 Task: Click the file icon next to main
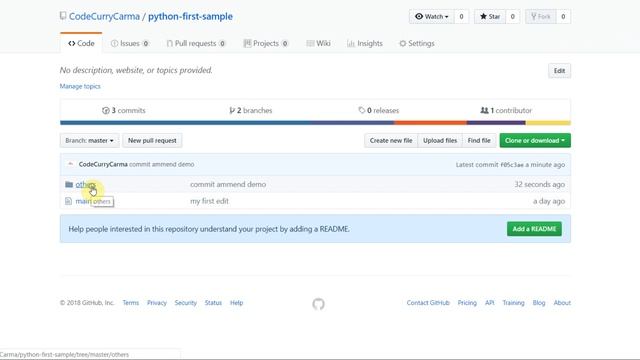pos(69,201)
